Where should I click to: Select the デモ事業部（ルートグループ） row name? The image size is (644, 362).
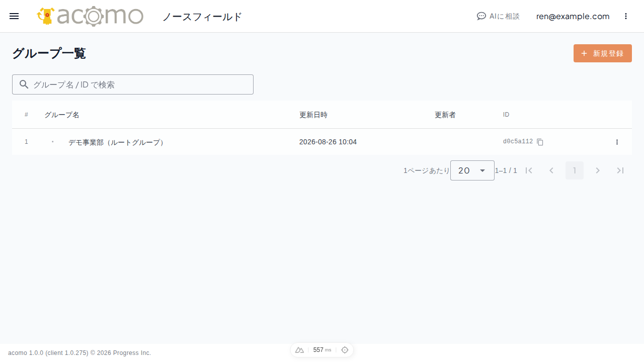click(x=117, y=142)
